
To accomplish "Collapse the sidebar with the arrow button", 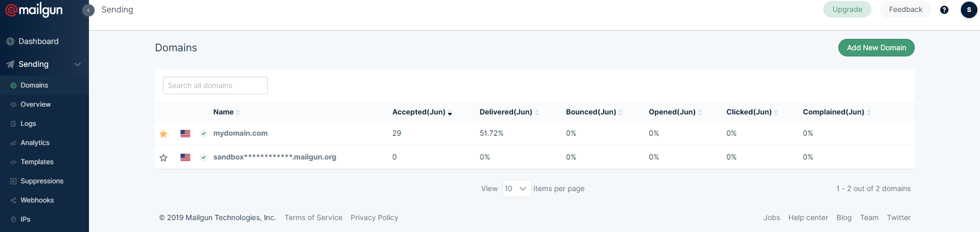I will [88, 10].
